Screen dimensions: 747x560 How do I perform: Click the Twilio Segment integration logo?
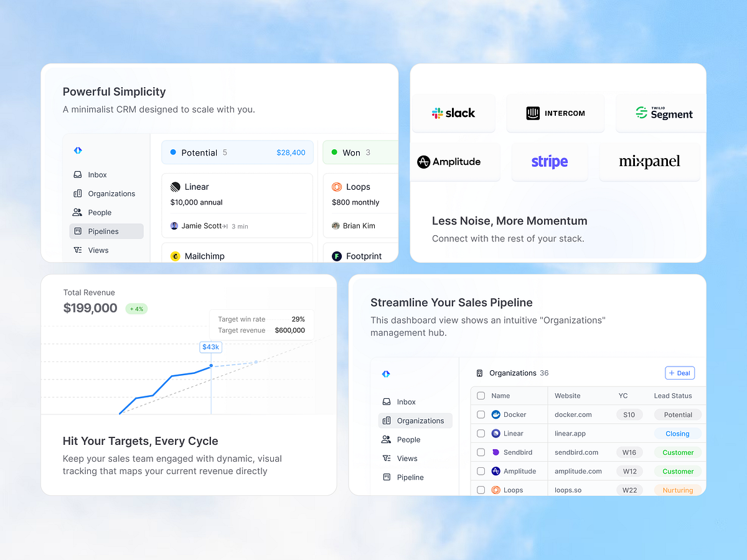click(x=664, y=113)
